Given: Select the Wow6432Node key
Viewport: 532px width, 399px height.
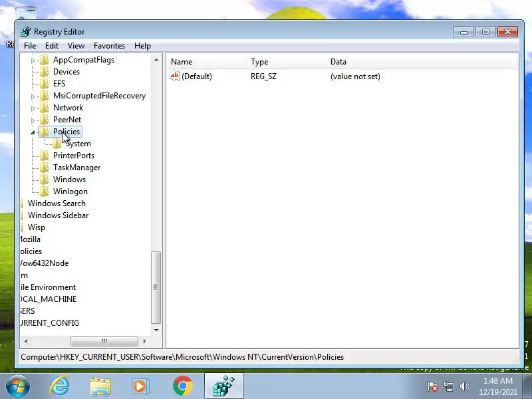Looking at the screenshot, I should 44,263.
